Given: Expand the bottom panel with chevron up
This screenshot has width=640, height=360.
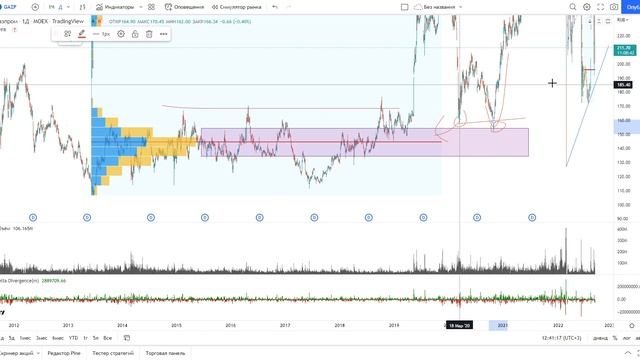Looking at the screenshot, I should tap(628, 353).
